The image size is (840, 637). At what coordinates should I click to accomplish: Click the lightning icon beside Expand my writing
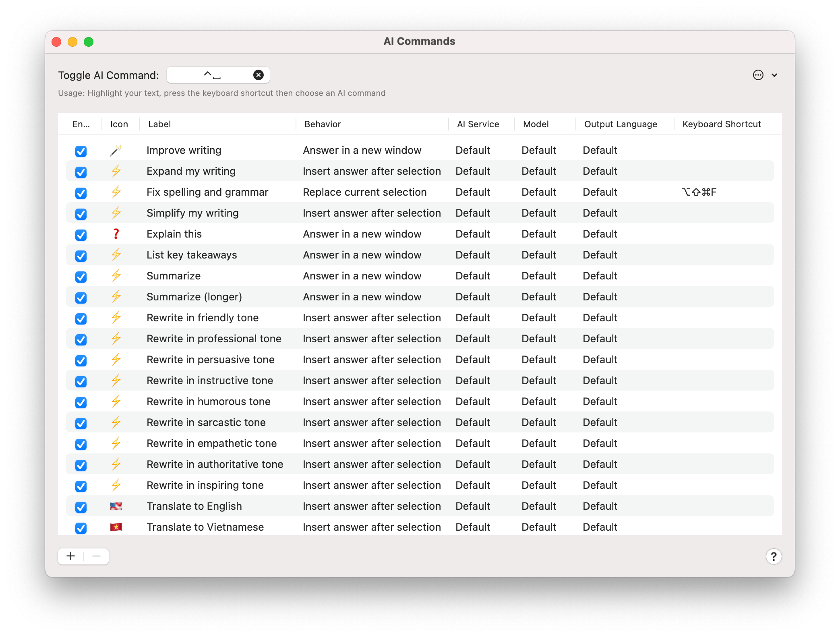tap(116, 171)
